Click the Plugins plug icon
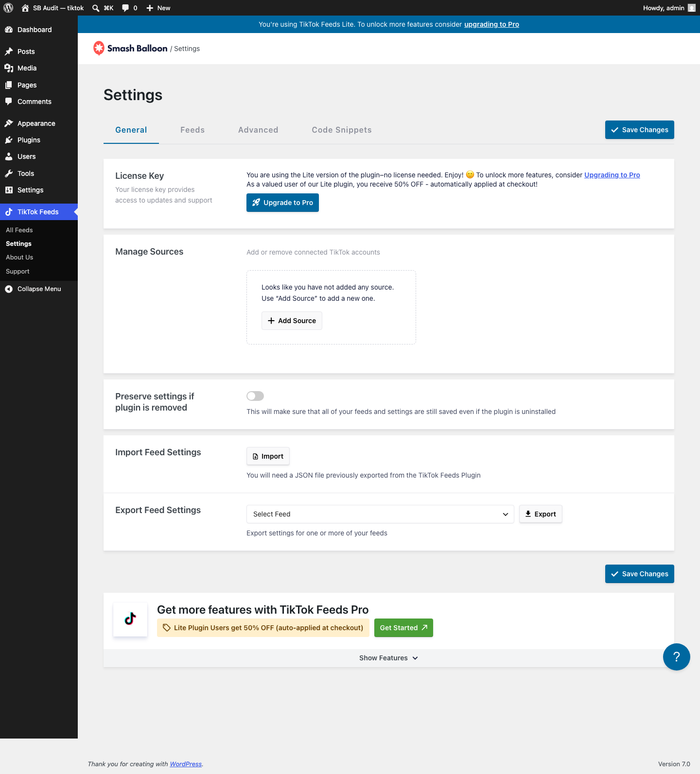This screenshot has width=700, height=774. pos(9,140)
